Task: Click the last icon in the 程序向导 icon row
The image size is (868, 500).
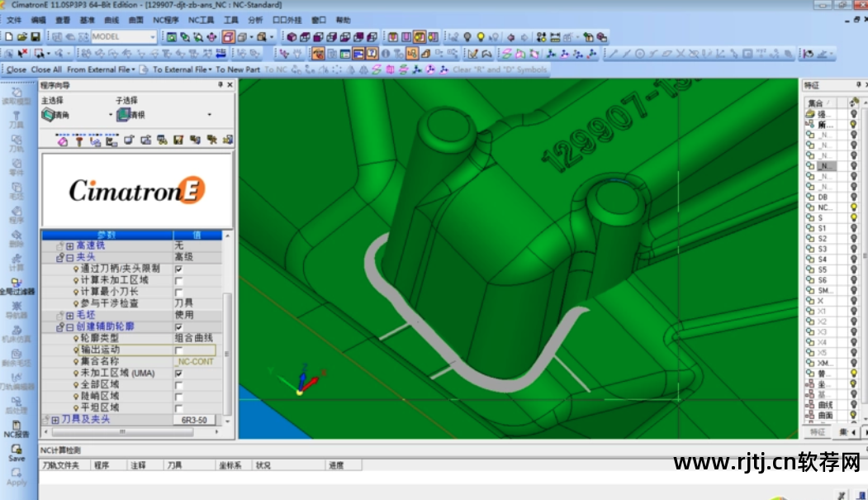Action: [x=227, y=140]
